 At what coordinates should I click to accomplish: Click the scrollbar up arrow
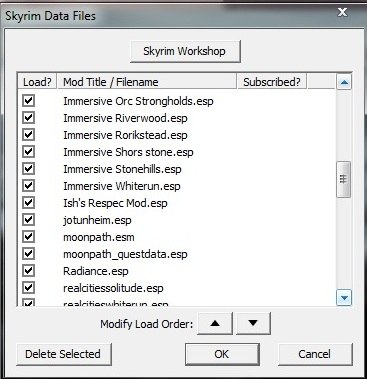[x=344, y=82]
